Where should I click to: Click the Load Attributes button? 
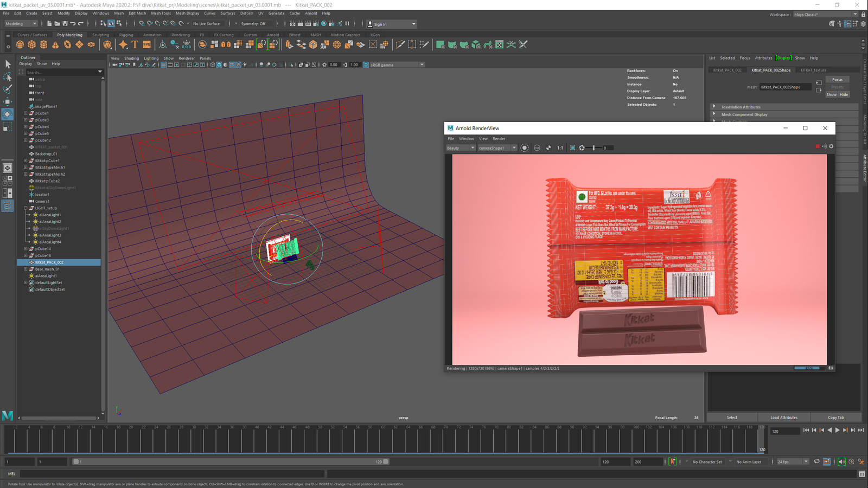(x=783, y=418)
